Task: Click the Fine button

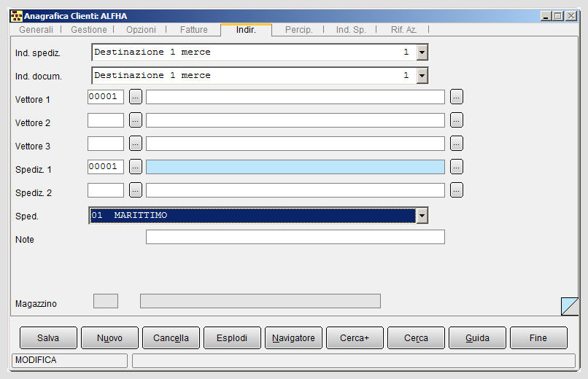Action: 538,337
